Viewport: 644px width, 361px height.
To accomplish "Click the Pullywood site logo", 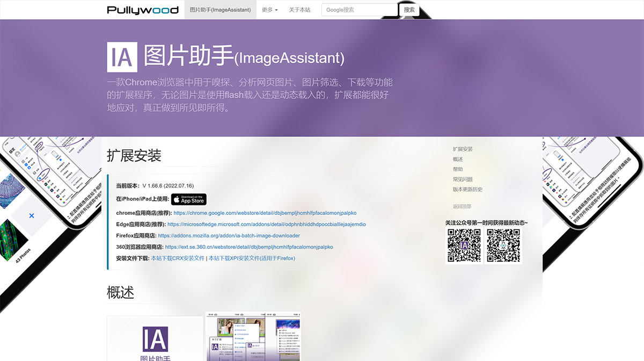I will point(143,9).
